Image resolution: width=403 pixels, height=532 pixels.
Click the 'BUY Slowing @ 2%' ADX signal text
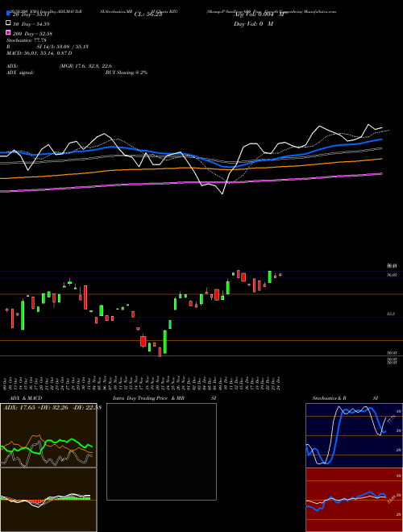(x=127, y=73)
